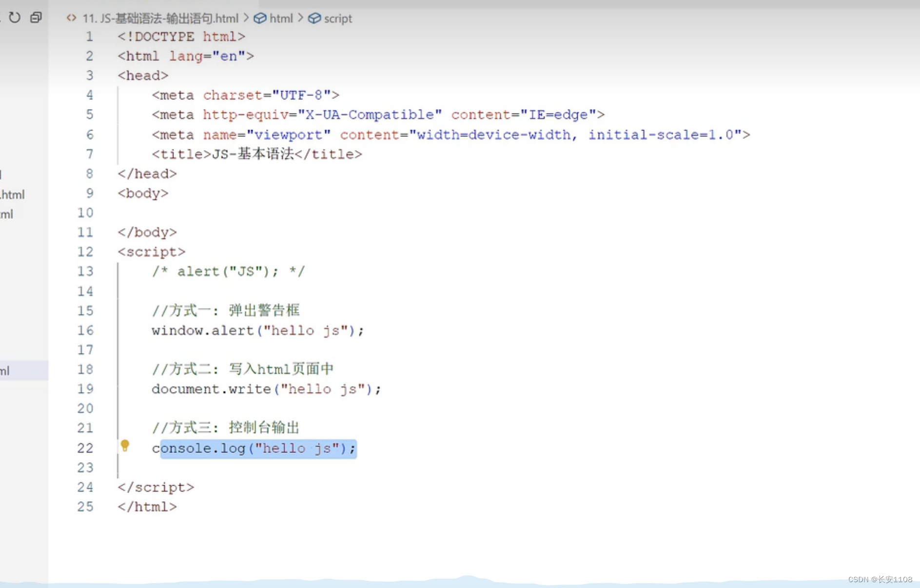Click the title text JS-基本语法
Image resolution: width=920 pixels, height=588 pixels.
point(253,154)
